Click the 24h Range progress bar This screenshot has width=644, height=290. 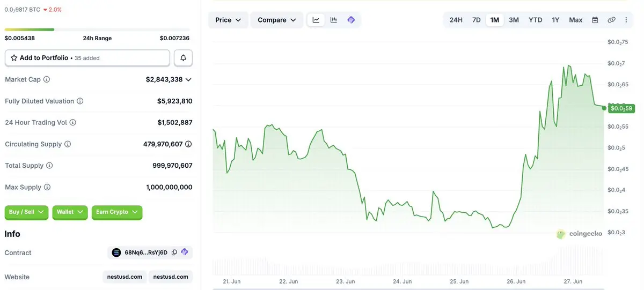click(x=97, y=29)
